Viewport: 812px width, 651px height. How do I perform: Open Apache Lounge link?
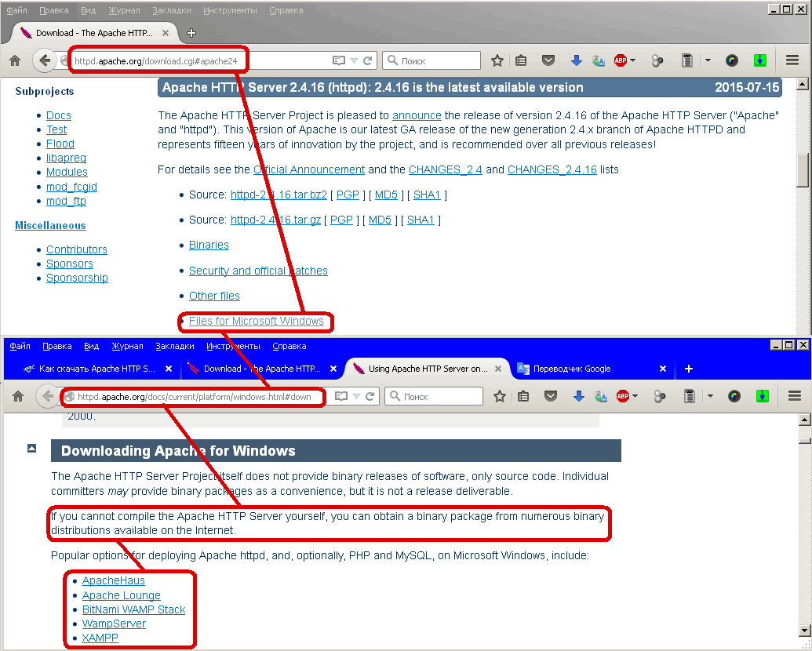[121, 595]
